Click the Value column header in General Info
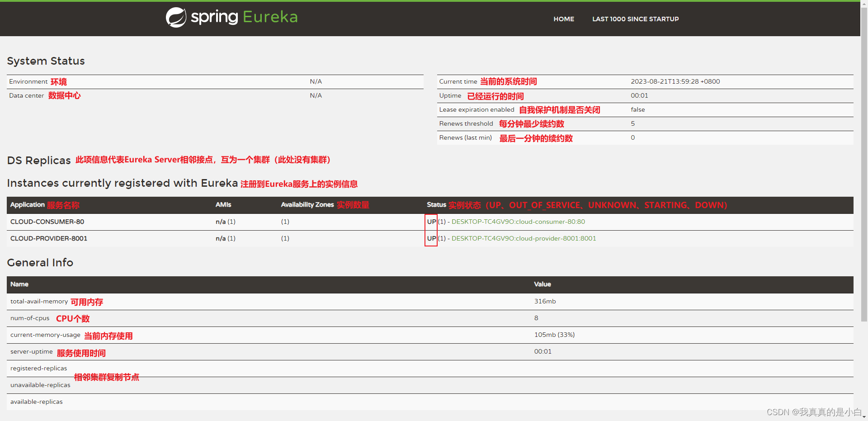This screenshot has height=421, width=868. (x=542, y=284)
